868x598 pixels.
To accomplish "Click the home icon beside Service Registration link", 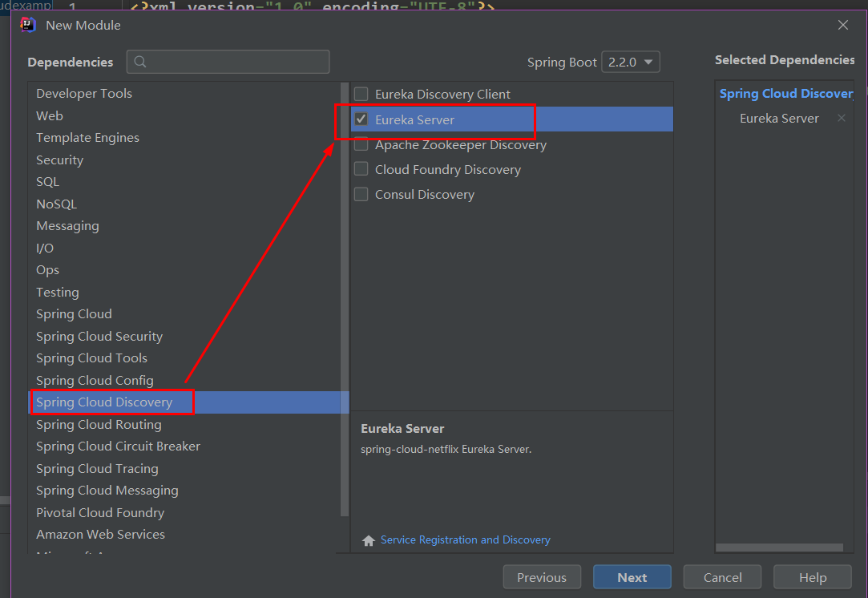I will [x=368, y=540].
